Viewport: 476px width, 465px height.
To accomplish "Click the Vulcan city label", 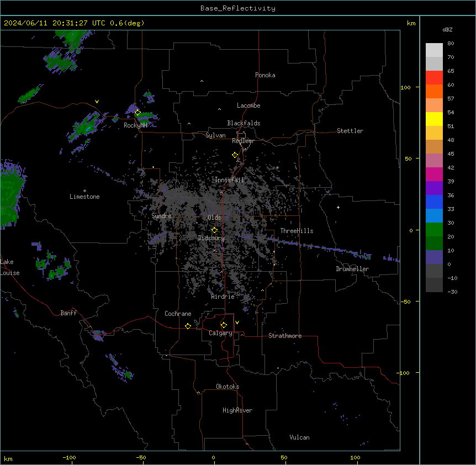I will coord(300,437).
